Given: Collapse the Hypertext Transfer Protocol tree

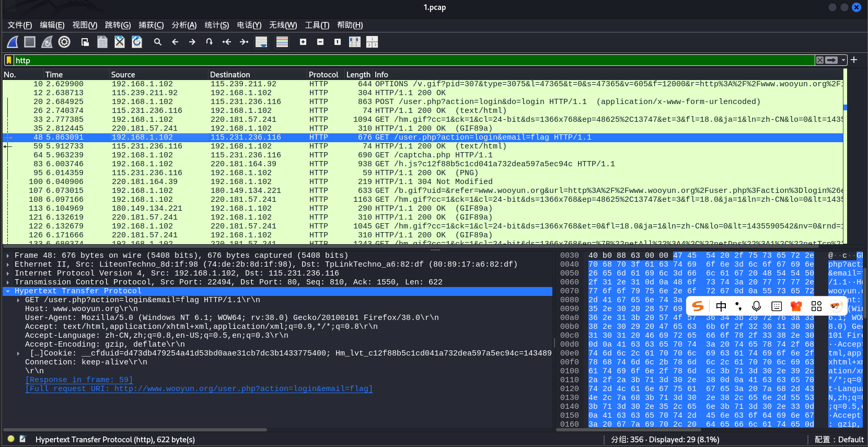Looking at the screenshot, I should (x=8, y=291).
